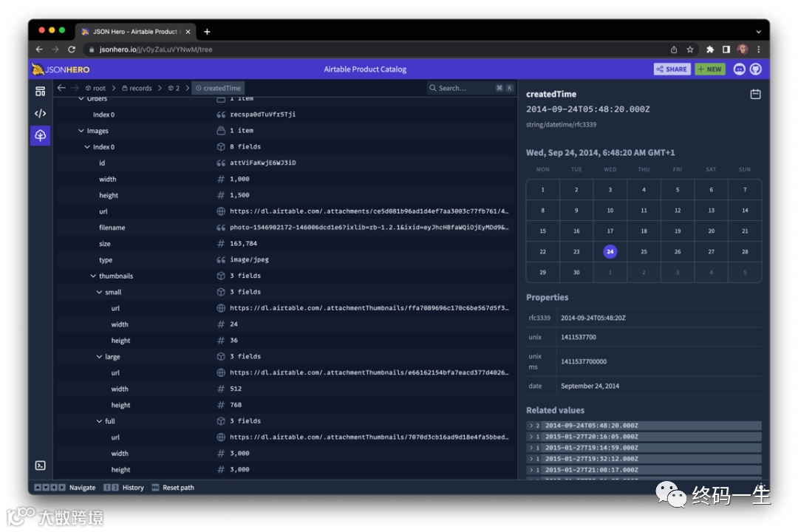Screen dimensions: 798x532
Task: Go forward with the path forward arrow
Action: click(75, 88)
